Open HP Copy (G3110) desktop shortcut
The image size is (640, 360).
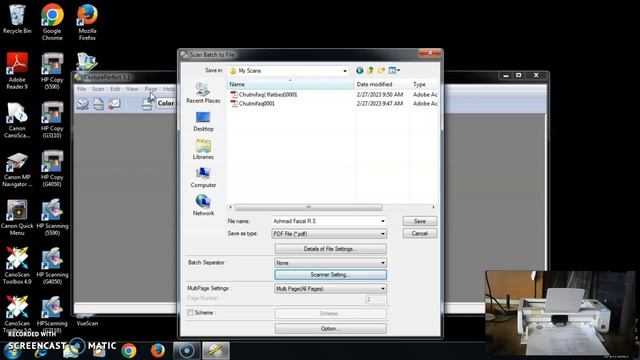52,120
